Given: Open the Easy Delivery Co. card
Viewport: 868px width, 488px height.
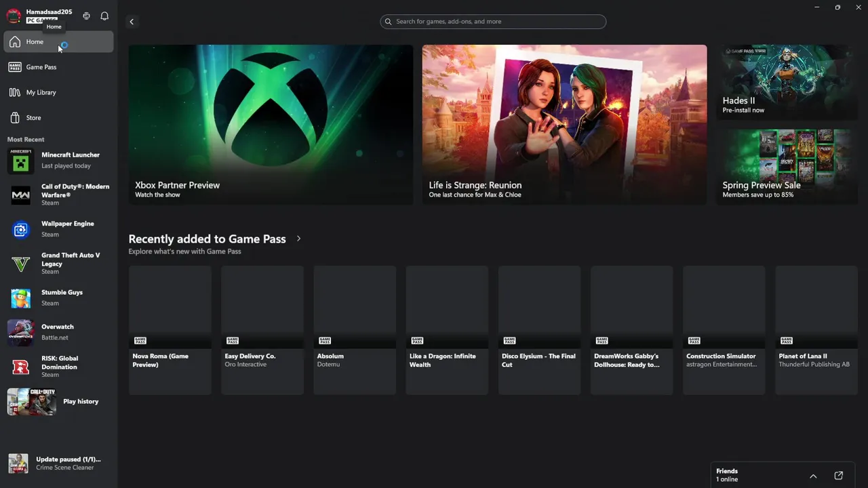Looking at the screenshot, I should coord(262,330).
